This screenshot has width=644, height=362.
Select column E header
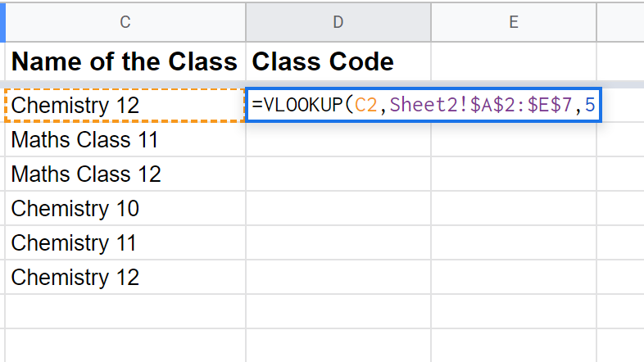point(514,22)
